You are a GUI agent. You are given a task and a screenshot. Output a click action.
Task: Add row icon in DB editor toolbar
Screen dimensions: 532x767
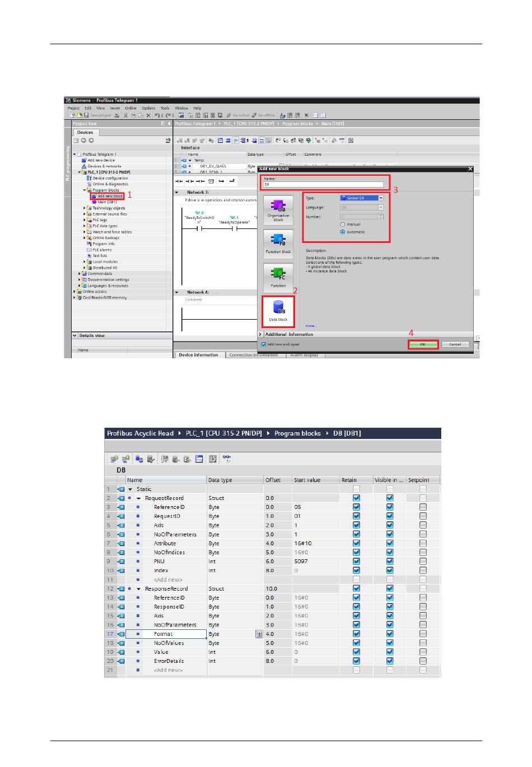[x=126, y=459]
